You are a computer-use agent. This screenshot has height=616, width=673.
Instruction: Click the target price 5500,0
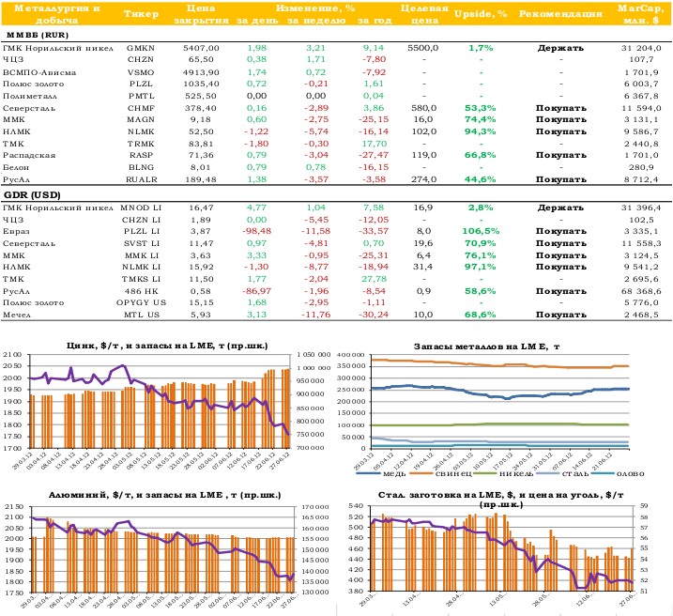(x=423, y=48)
